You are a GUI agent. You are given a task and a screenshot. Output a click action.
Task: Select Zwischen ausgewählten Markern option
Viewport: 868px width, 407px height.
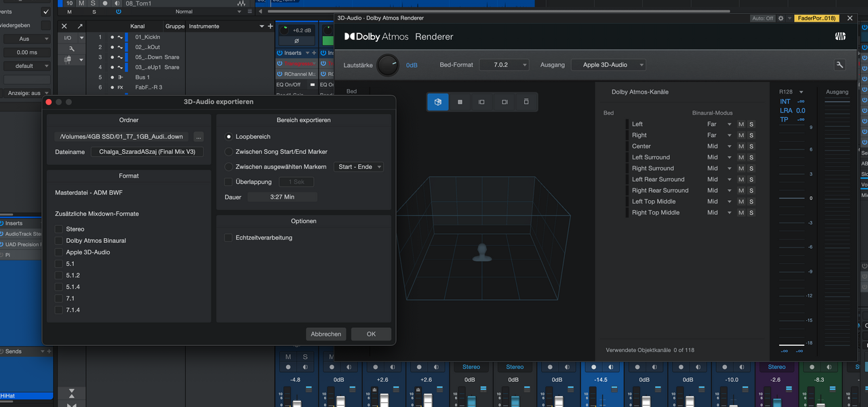(229, 167)
